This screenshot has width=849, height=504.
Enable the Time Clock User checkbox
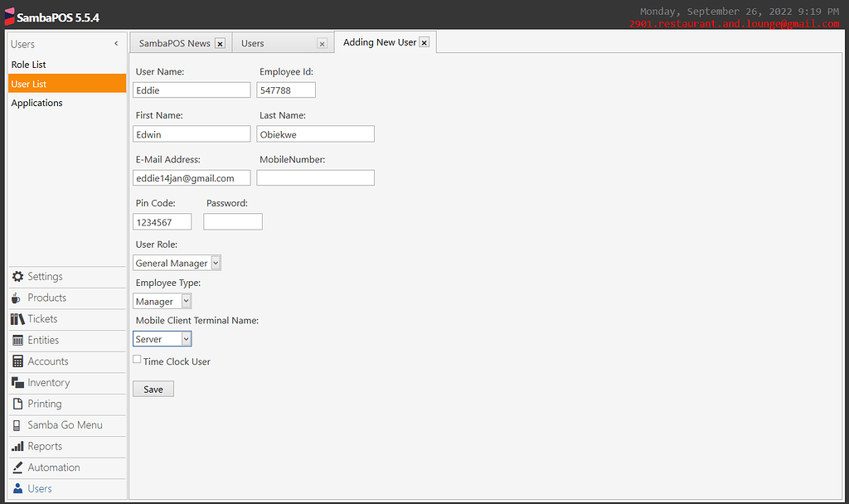point(137,358)
